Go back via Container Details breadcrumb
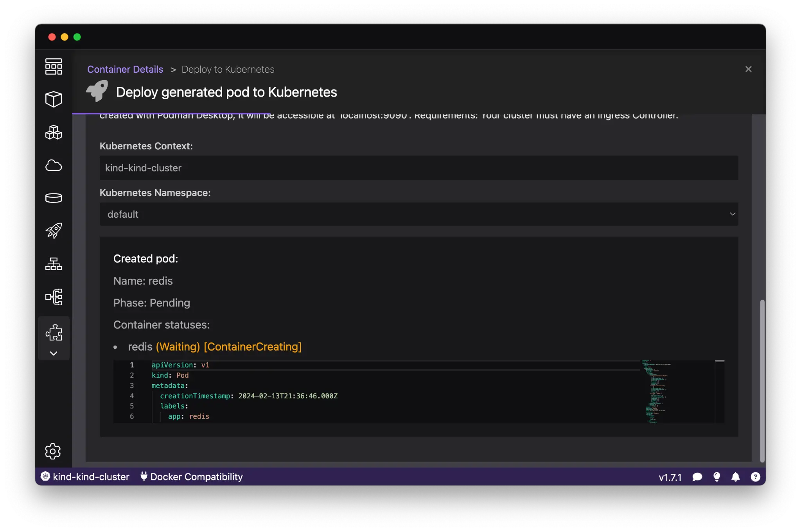Image resolution: width=801 pixels, height=532 pixels. click(x=125, y=69)
